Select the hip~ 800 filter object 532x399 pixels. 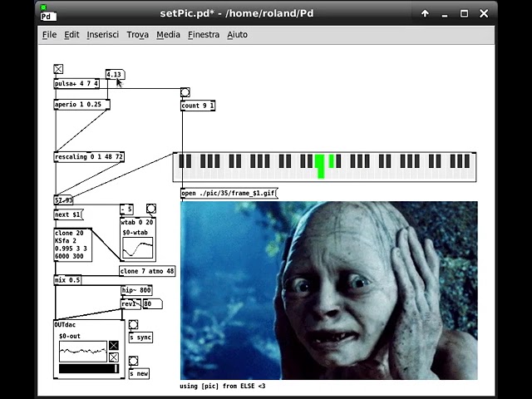136,290
